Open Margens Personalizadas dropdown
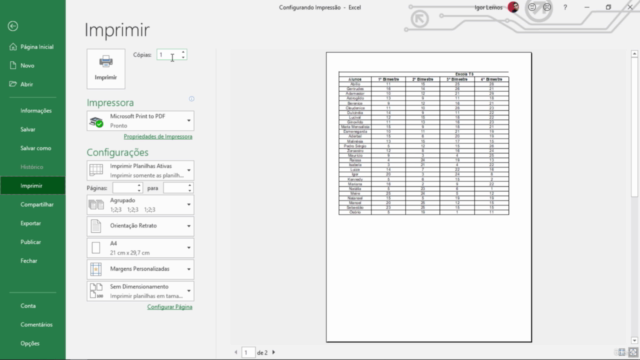640x360 pixels. tap(189, 269)
